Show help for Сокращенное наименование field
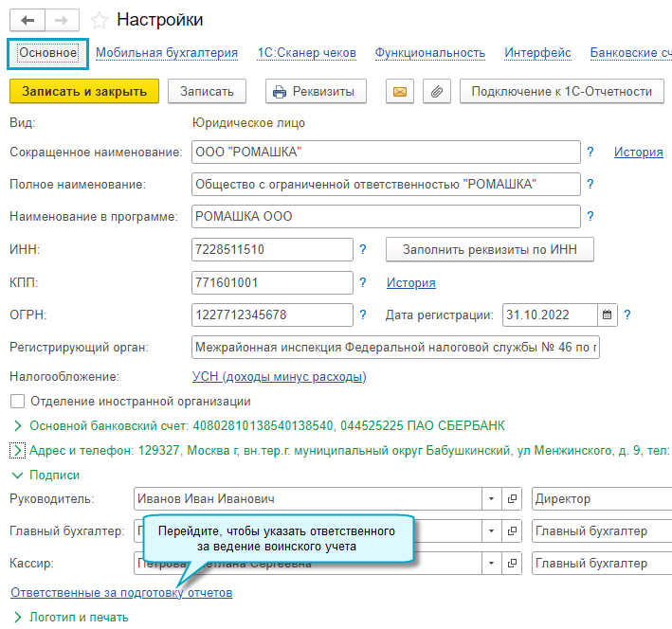672x629 pixels. click(590, 152)
